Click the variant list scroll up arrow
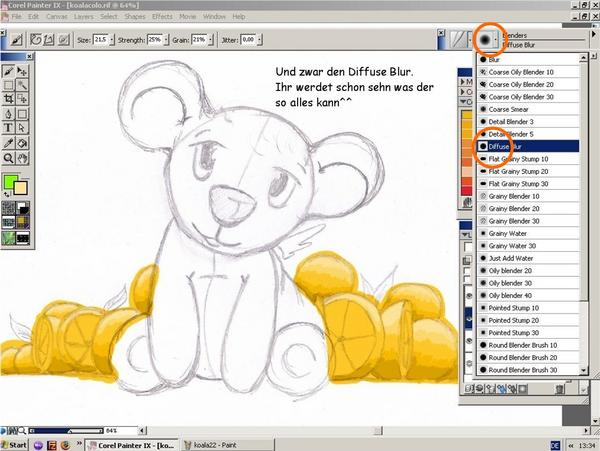The image size is (600, 451). click(x=584, y=58)
